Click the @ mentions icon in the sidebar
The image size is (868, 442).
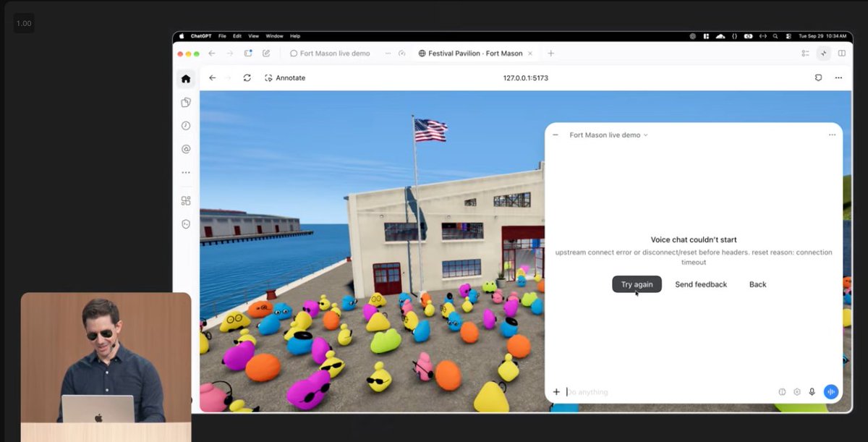tap(186, 149)
